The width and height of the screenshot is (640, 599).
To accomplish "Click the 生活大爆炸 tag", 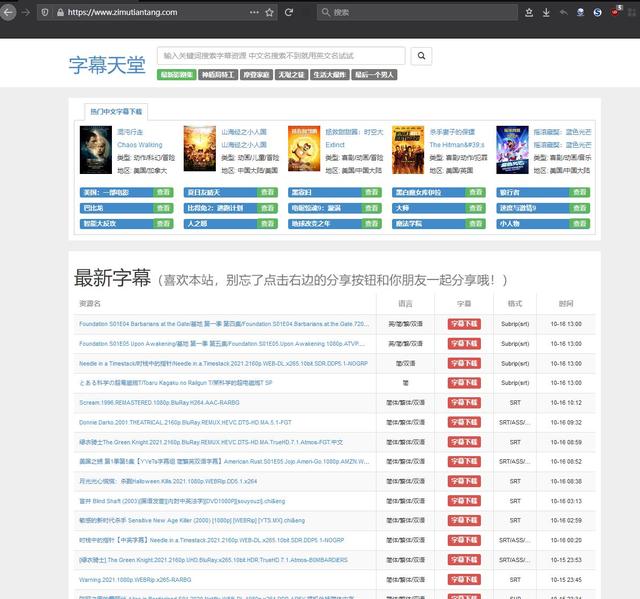I will (x=329, y=75).
